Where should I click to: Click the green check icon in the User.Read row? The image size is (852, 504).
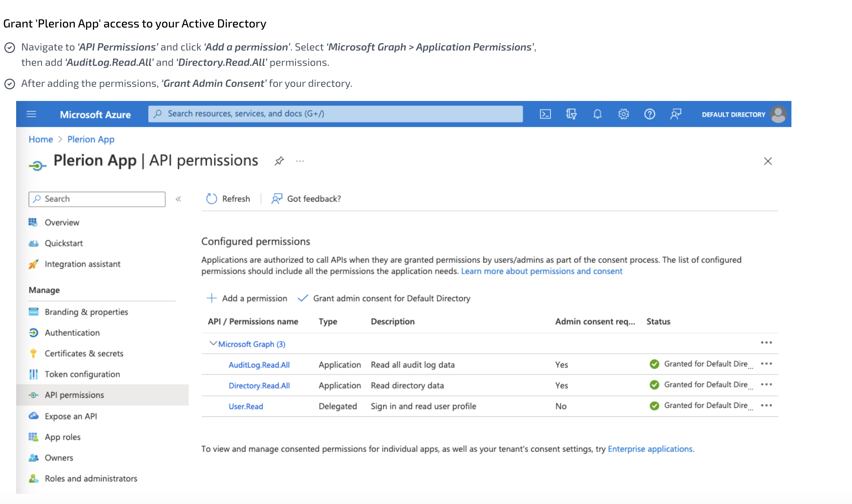(x=655, y=405)
